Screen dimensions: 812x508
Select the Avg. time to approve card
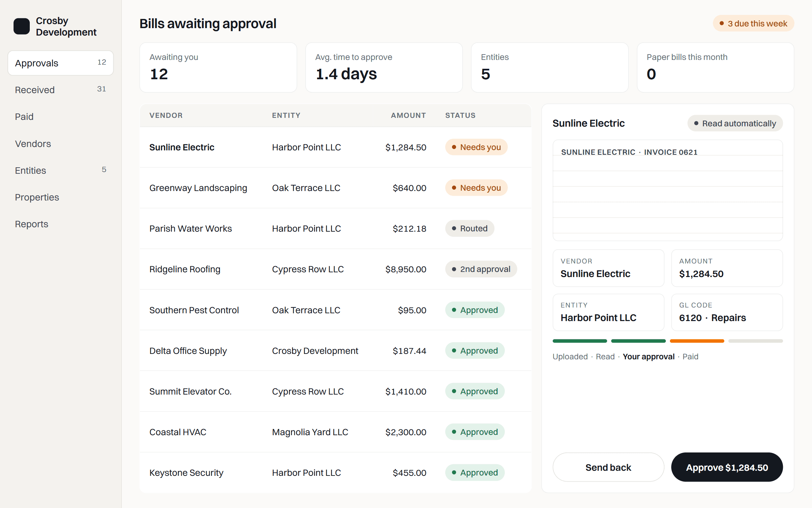pyautogui.click(x=384, y=67)
